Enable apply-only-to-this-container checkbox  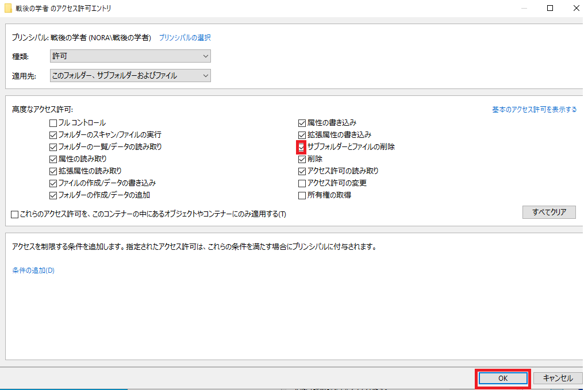tap(14, 214)
